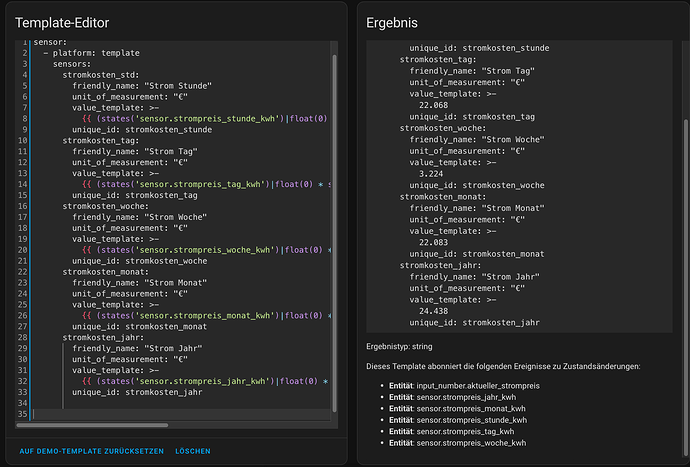Click the strompreis_monat_kwh template line
Screen dimensions: 690x467
206,315
